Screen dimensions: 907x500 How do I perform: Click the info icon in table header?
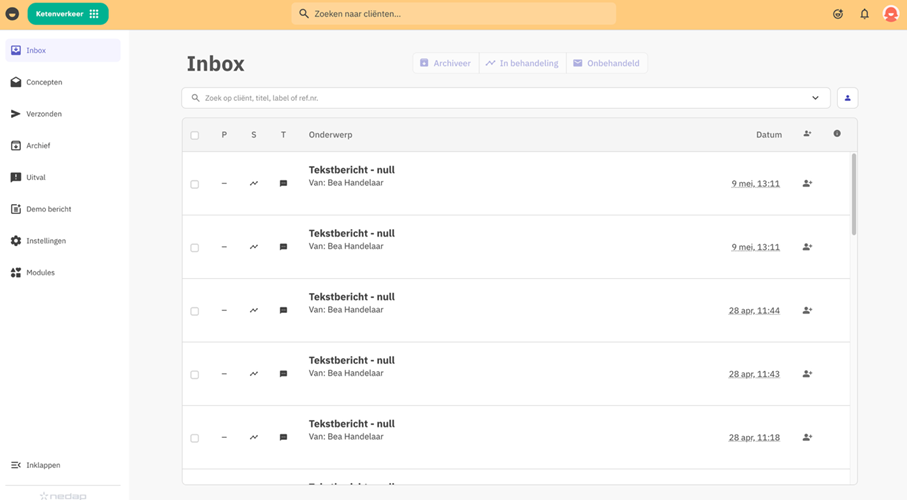(837, 134)
